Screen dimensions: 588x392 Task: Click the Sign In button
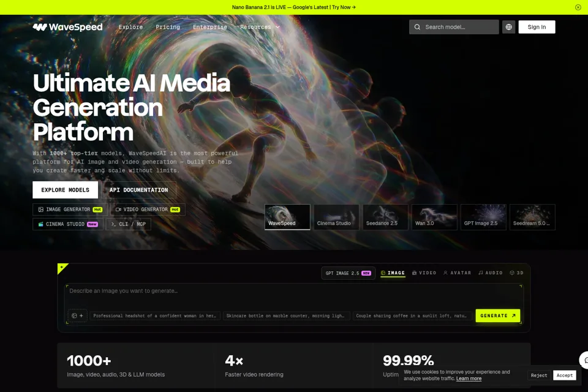tap(537, 27)
